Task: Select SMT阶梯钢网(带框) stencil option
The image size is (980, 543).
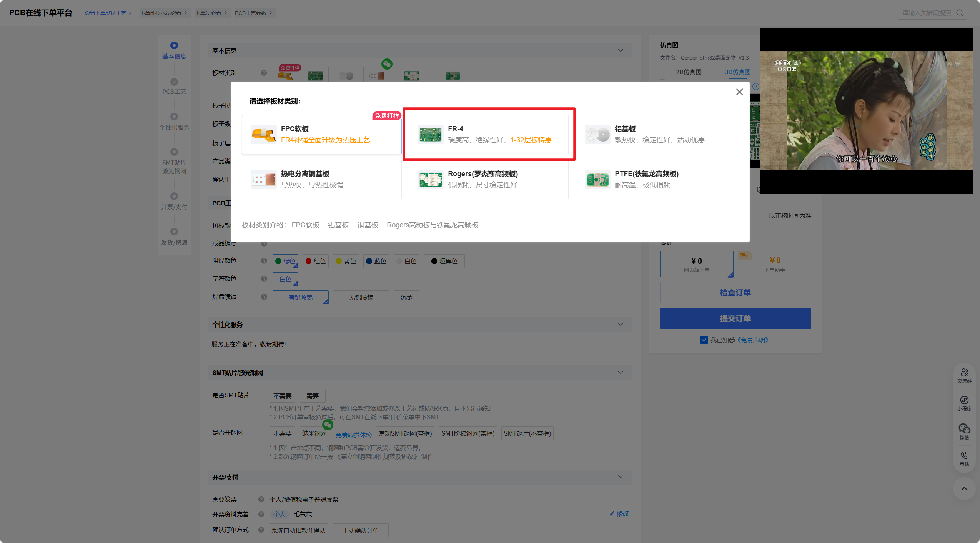Action: click(x=468, y=433)
